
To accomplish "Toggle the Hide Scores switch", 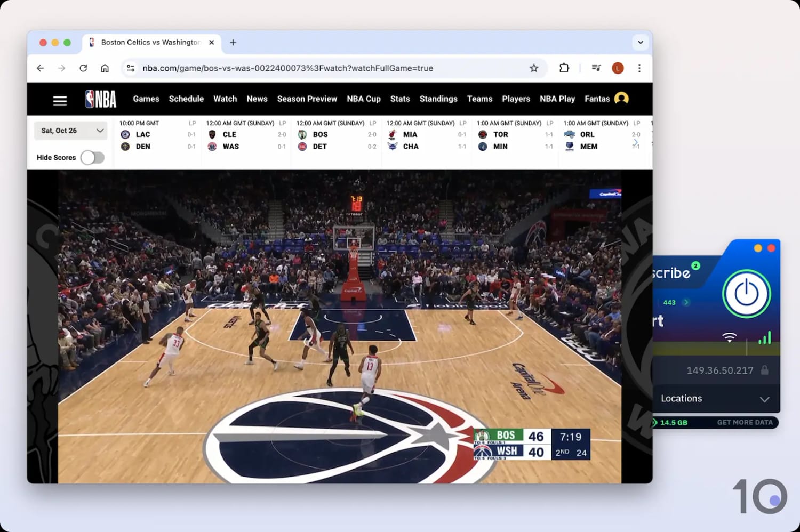I will [92, 157].
